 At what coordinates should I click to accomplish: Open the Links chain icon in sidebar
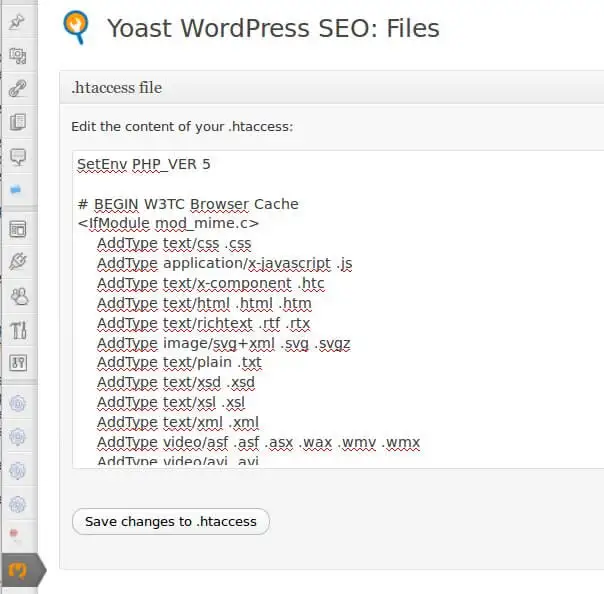point(18,89)
